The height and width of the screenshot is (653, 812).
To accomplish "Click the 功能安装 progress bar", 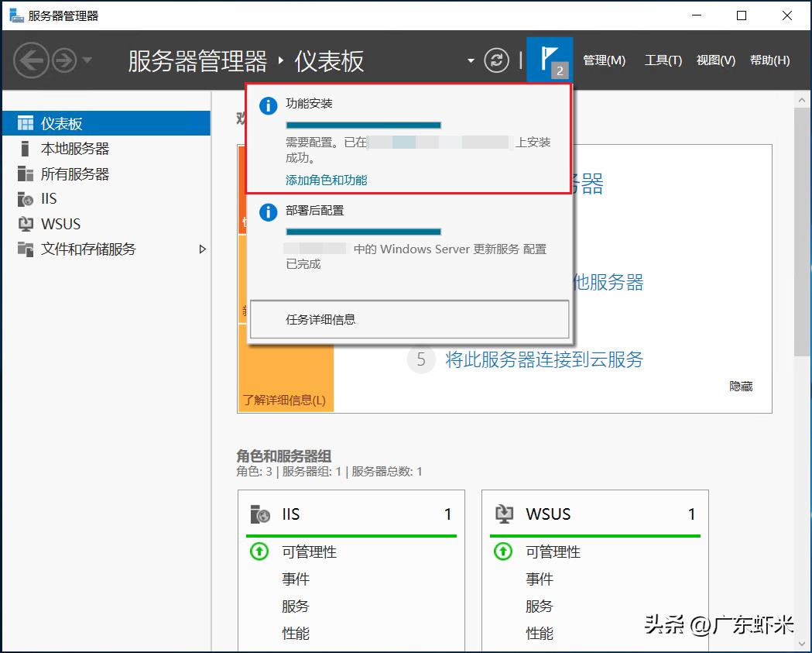I will [364, 125].
